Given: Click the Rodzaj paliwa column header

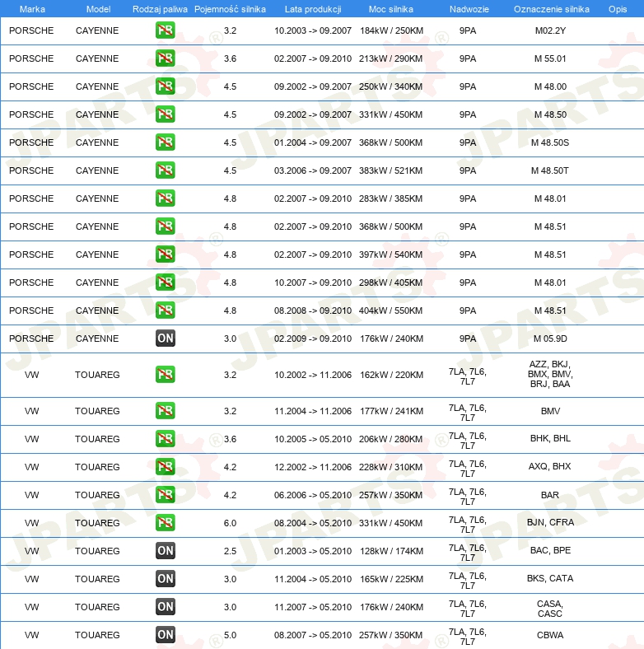Looking at the screenshot, I should pos(160,9).
